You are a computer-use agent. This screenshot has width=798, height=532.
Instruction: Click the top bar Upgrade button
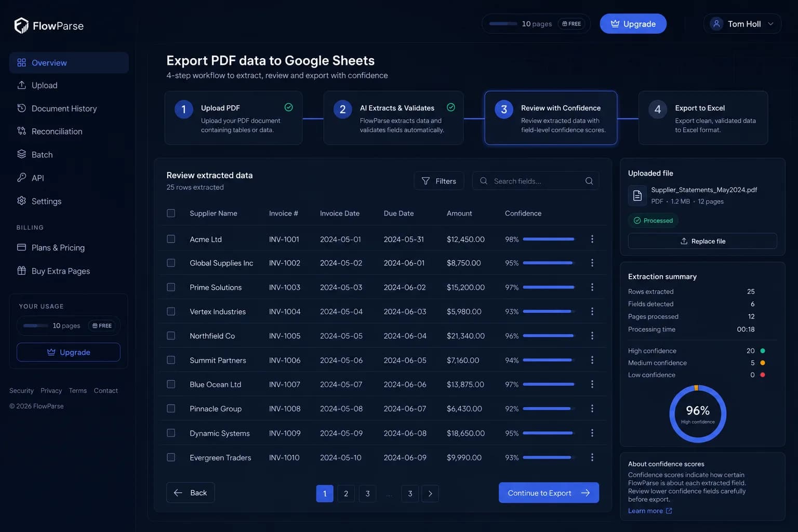pos(633,24)
